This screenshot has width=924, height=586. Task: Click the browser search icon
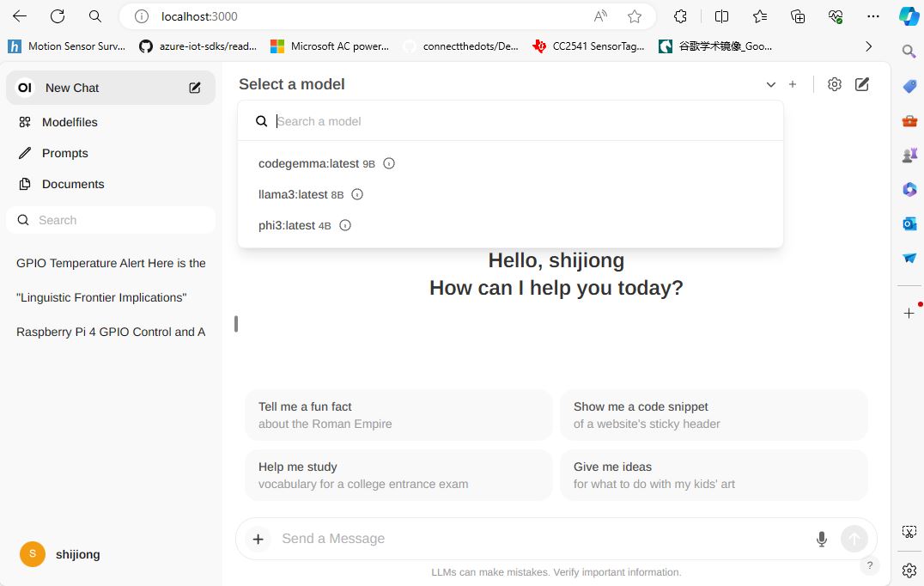point(94,16)
